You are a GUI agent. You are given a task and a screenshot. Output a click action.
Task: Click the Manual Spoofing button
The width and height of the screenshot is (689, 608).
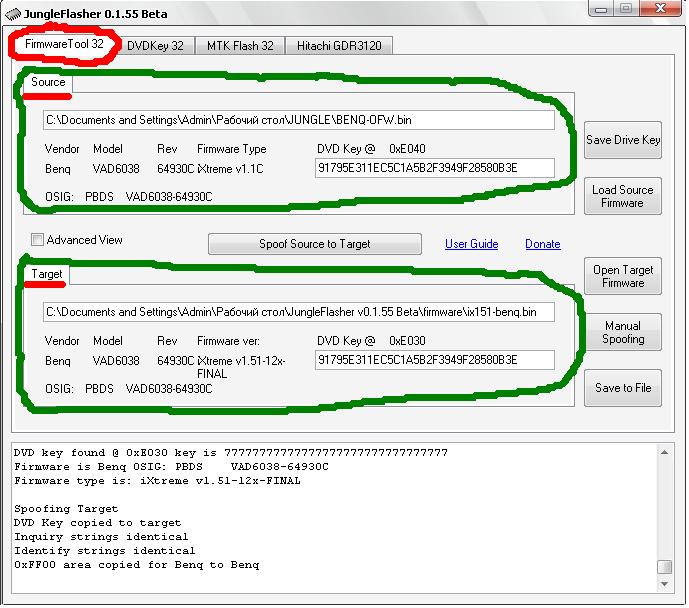point(623,332)
